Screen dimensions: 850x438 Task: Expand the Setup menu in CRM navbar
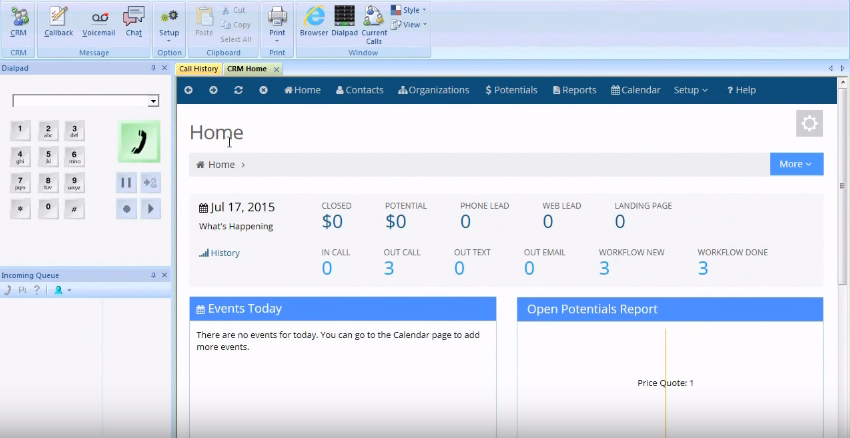coord(690,90)
